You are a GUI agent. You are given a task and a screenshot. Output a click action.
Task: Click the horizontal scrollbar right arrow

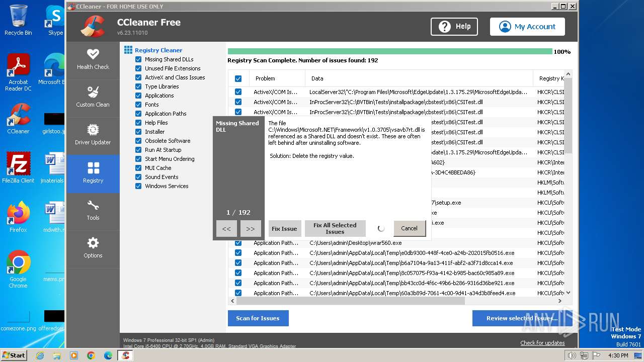click(x=560, y=301)
